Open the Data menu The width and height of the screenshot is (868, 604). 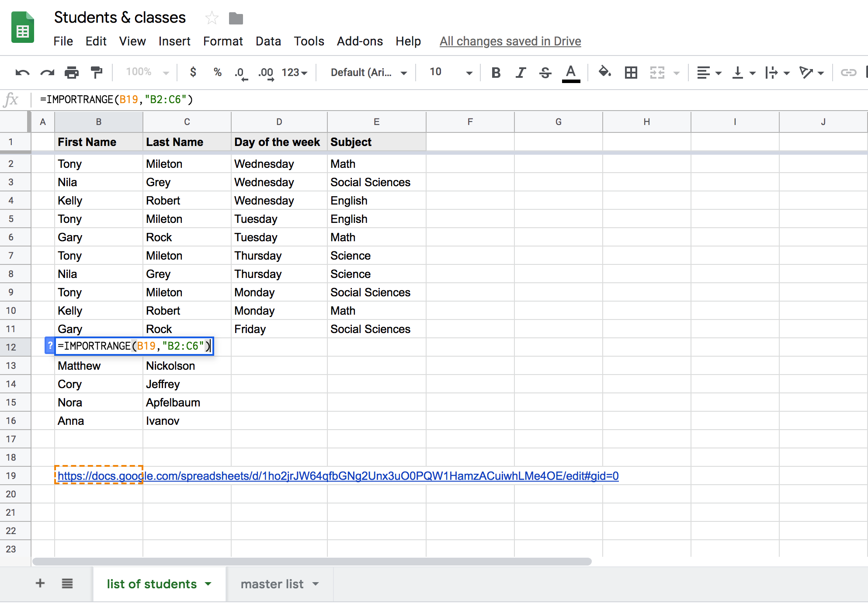pos(268,41)
